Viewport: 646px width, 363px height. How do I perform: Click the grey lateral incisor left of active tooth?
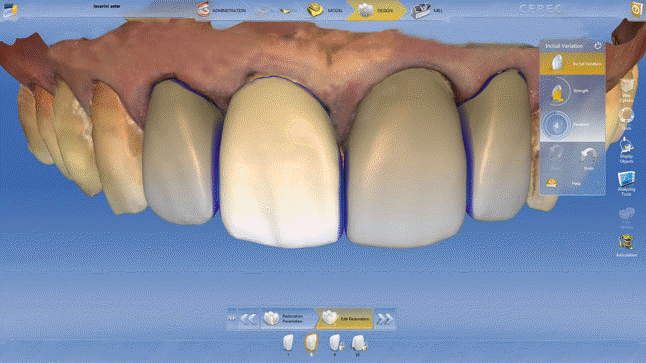click(x=180, y=152)
